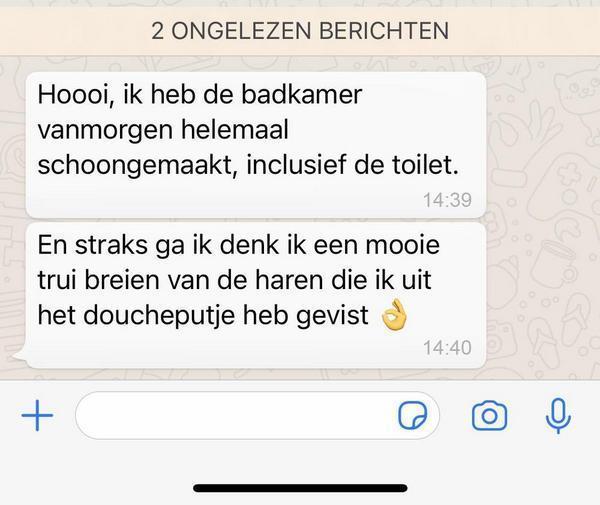This screenshot has height=505, width=600.
Task: Tap the microphone voice message icon
Action: pyautogui.click(x=558, y=415)
